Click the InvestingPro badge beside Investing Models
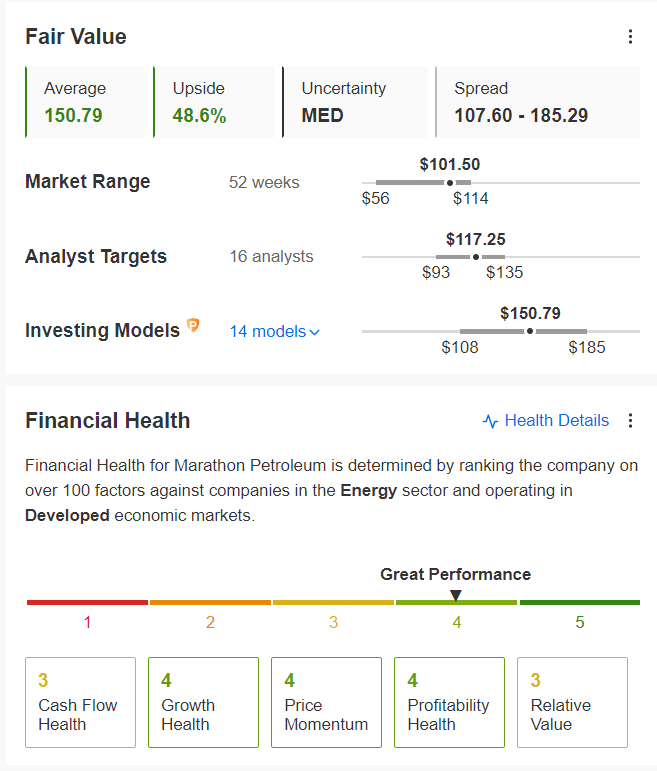This screenshot has height=771, width=657. pos(193,325)
